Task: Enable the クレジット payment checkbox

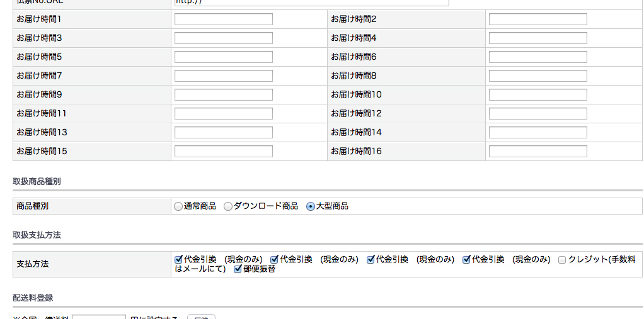Action: click(562, 260)
